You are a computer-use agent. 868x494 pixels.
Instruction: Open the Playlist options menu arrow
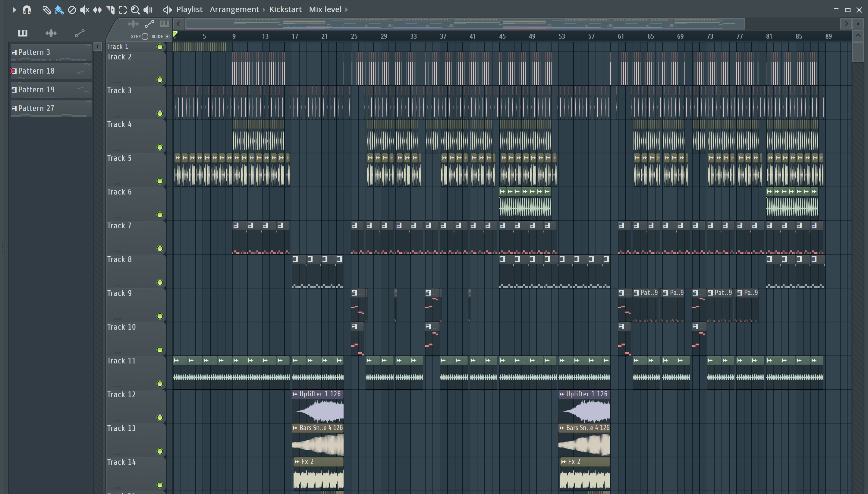[14, 10]
